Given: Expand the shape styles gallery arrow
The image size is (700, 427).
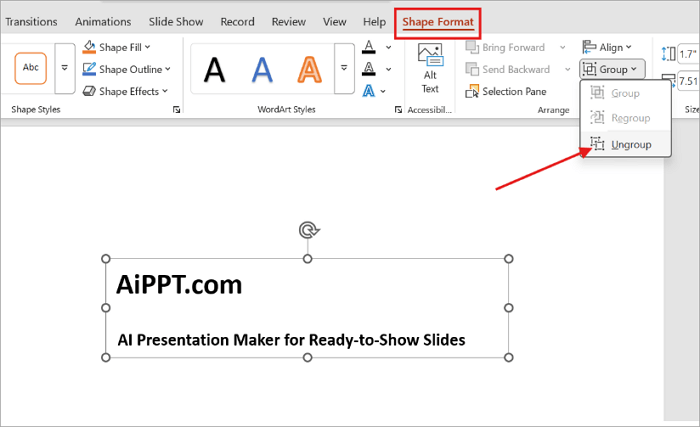Looking at the screenshot, I should (65, 68).
